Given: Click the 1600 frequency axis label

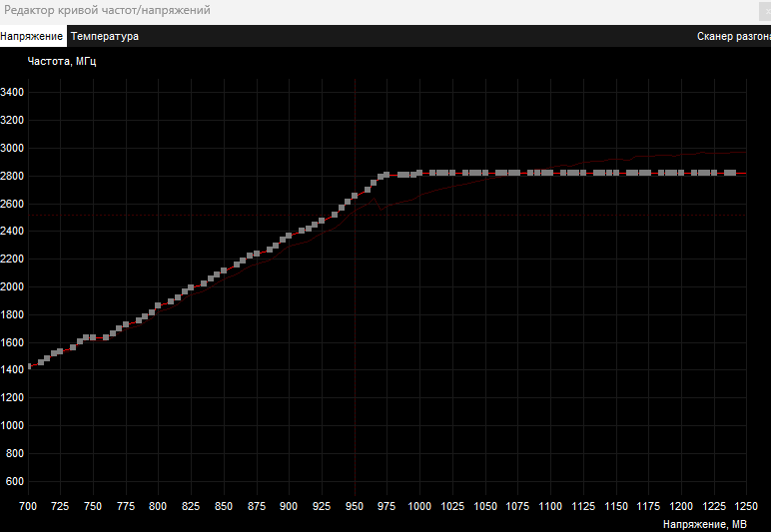Looking at the screenshot, I should 12,343.
